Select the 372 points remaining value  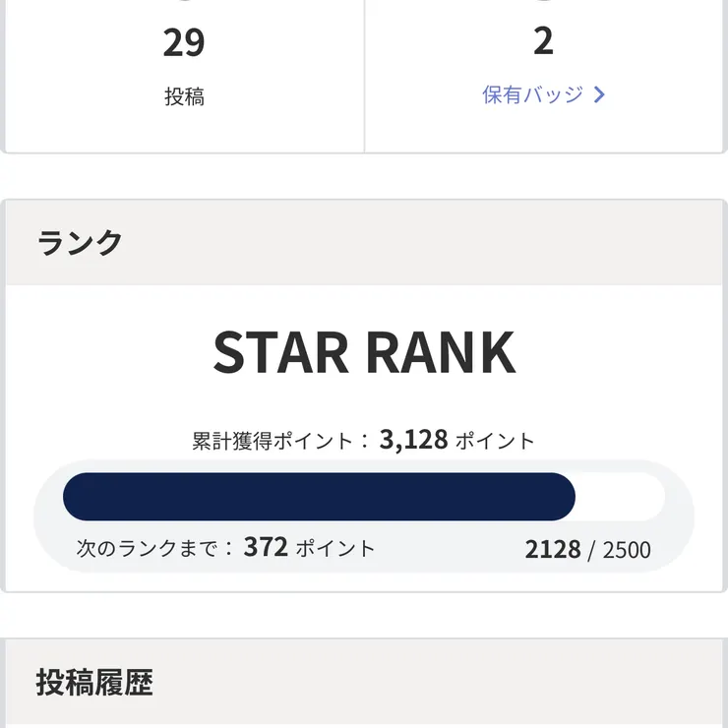click(x=266, y=547)
